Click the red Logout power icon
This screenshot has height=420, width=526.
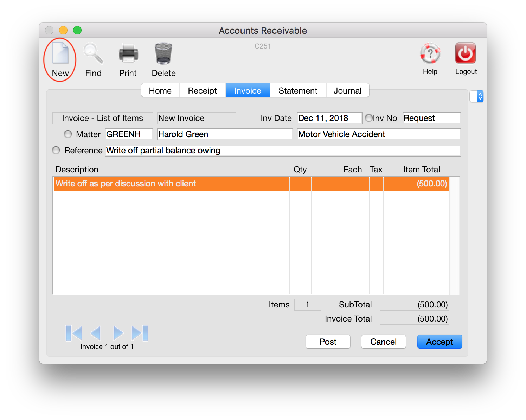(466, 53)
